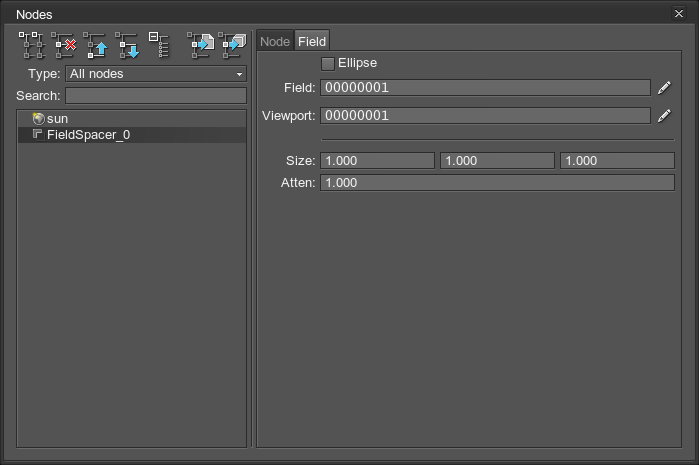Click the Viewport mask value 00000001

485,116
